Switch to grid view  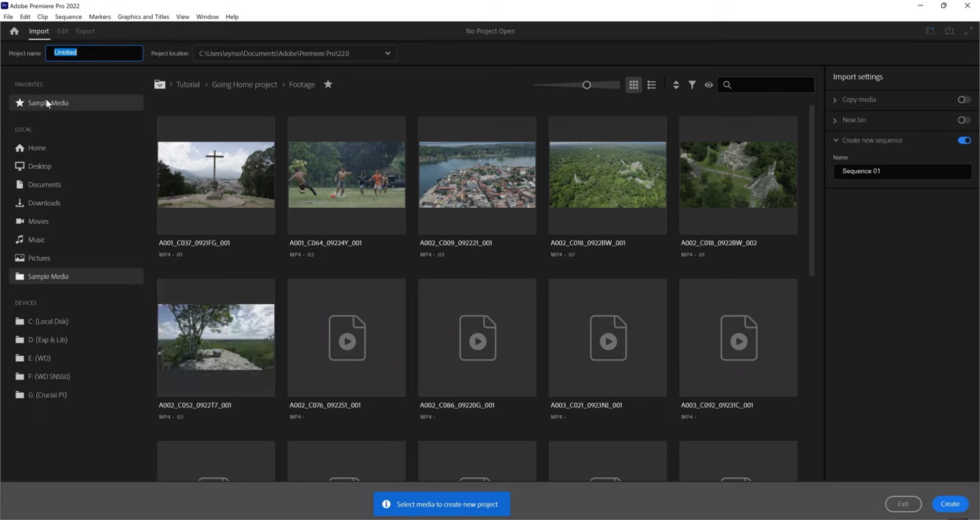[633, 85]
